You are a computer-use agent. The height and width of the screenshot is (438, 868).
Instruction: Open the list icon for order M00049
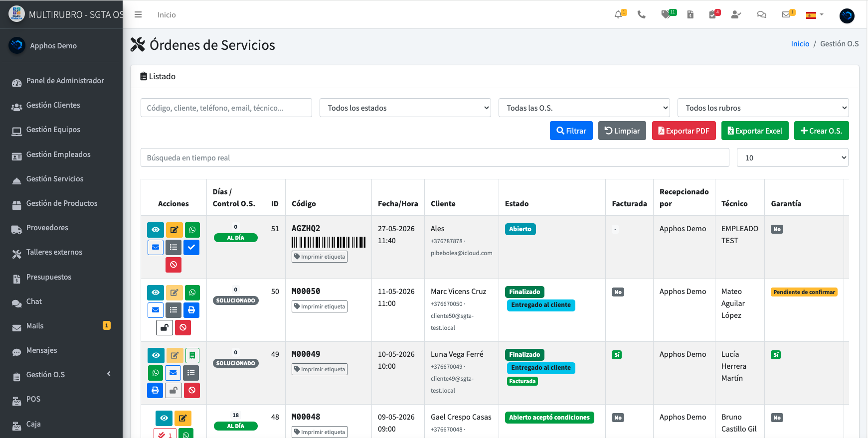click(191, 373)
